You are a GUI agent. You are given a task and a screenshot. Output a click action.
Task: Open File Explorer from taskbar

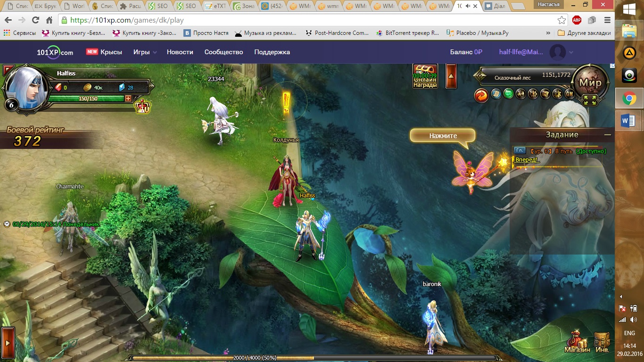point(628,31)
